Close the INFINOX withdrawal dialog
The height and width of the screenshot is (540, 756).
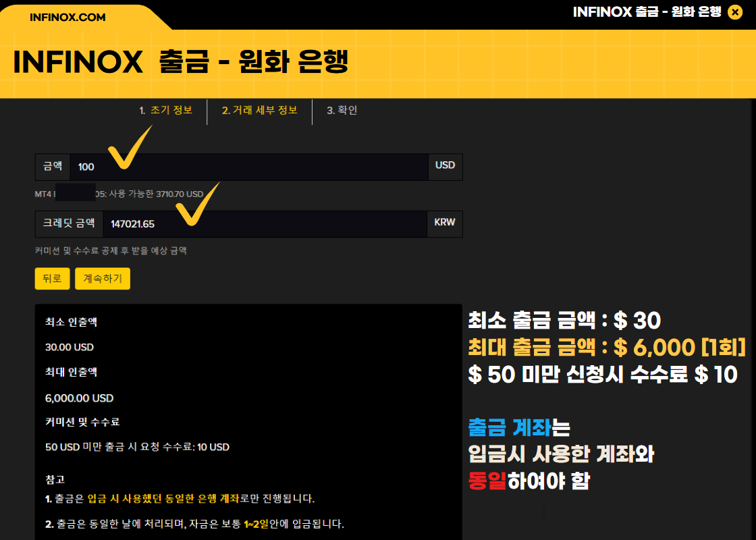tap(735, 12)
